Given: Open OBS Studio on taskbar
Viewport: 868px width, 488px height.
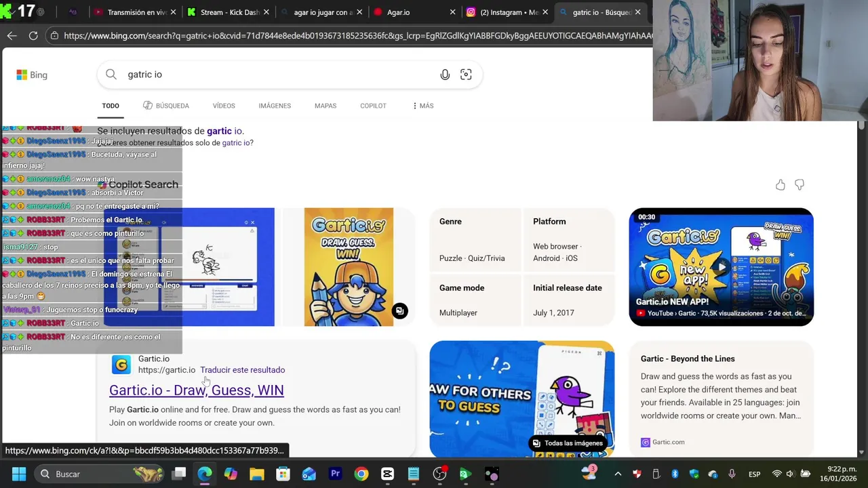Looking at the screenshot, I should (439, 474).
